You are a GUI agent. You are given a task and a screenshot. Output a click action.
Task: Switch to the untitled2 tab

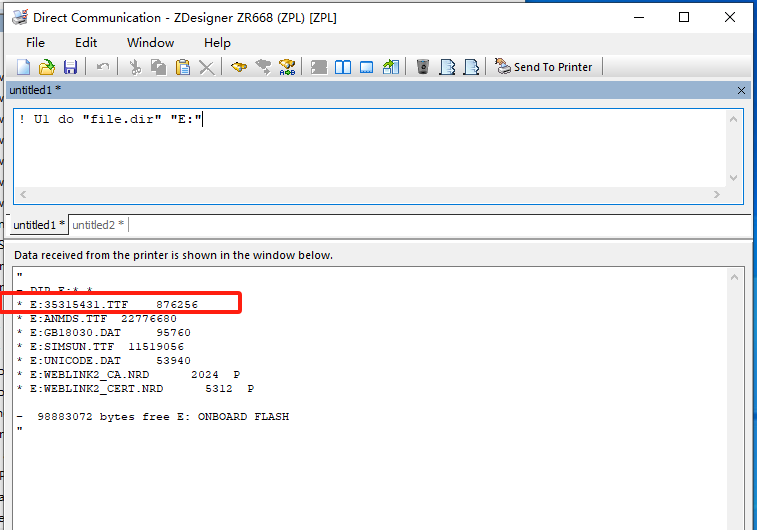[x=98, y=225]
